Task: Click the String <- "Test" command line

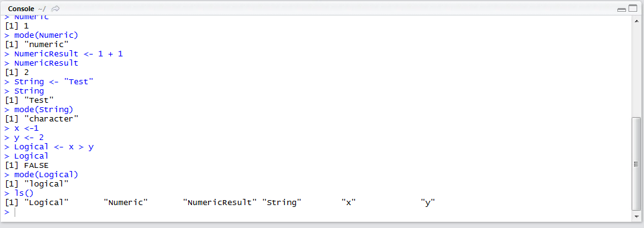Action: tap(49, 81)
